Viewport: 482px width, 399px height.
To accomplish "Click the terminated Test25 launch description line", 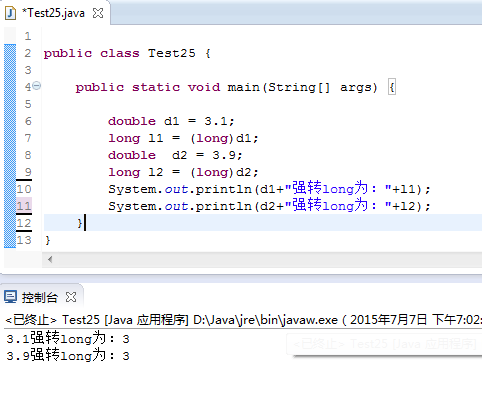I will coord(243,320).
